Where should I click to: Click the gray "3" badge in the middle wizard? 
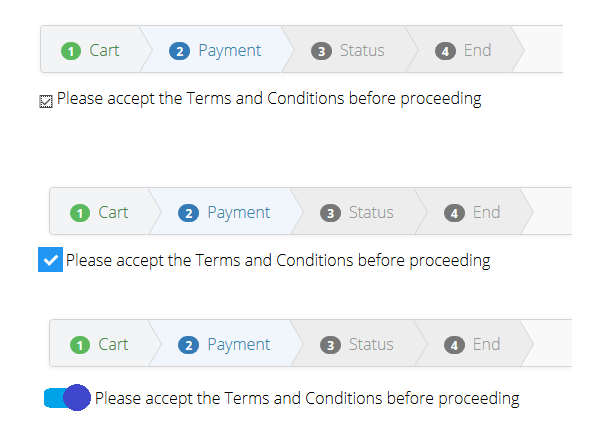(330, 213)
